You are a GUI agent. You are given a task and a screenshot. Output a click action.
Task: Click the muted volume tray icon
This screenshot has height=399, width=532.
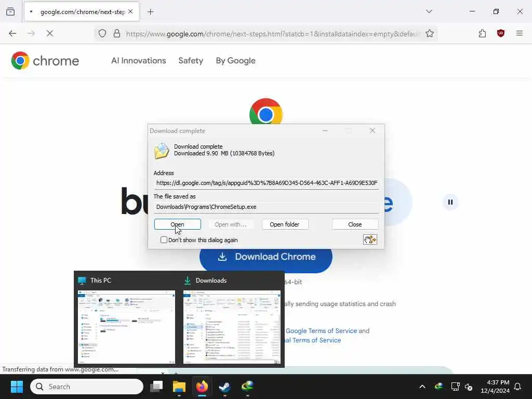pyautogui.click(x=469, y=387)
